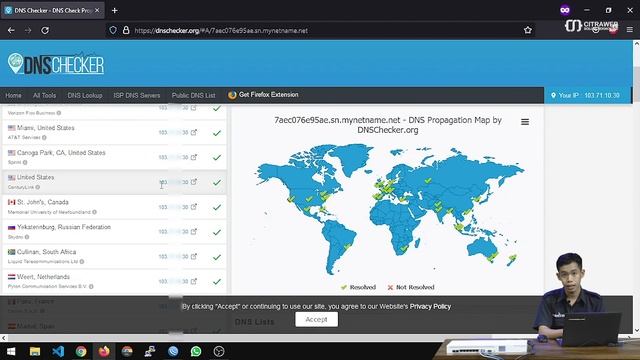Open external link icon for St. John's, Canada
Image resolution: width=640 pixels, height=360 pixels.
point(194,207)
